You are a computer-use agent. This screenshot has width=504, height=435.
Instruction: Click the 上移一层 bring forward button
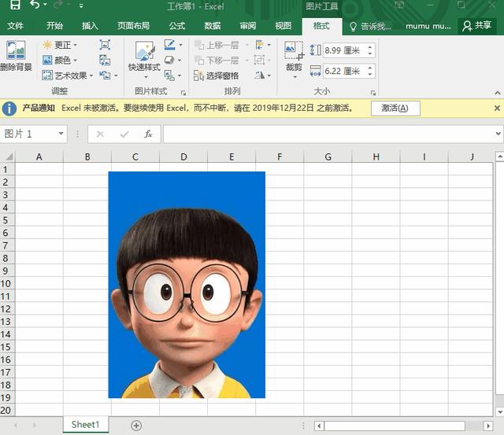click(x=217, y=45)
